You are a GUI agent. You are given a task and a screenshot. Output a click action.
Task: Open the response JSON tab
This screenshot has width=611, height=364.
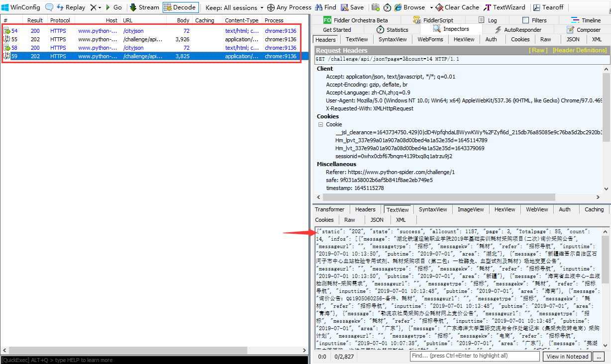(377, 220)
